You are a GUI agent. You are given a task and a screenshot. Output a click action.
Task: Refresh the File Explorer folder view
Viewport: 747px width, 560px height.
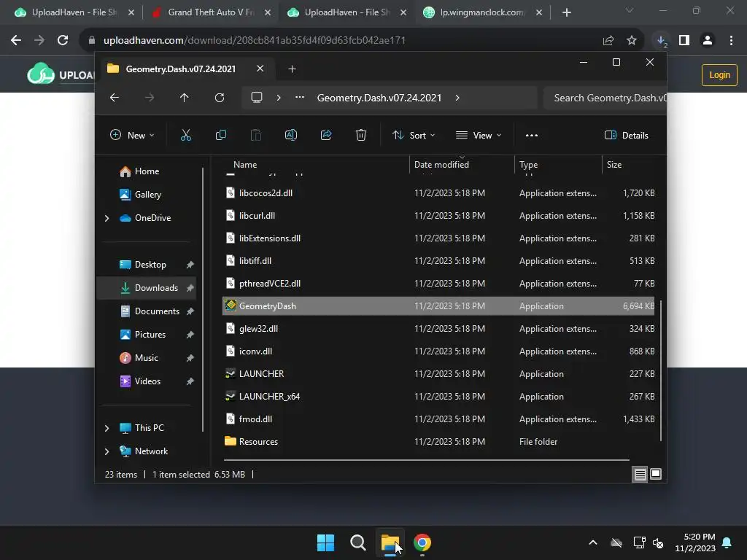[x=220, y=98]
